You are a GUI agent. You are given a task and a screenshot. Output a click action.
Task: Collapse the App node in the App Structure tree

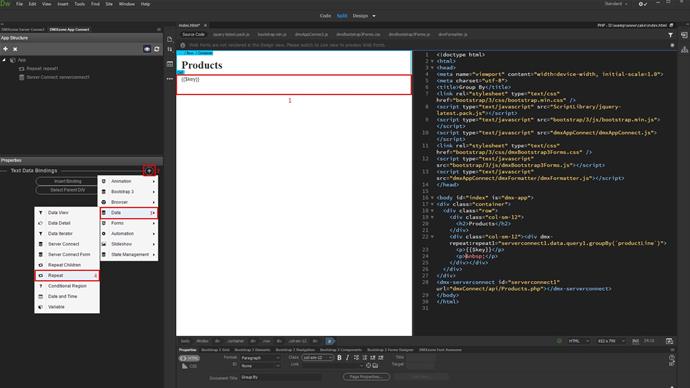coord(4,60)
